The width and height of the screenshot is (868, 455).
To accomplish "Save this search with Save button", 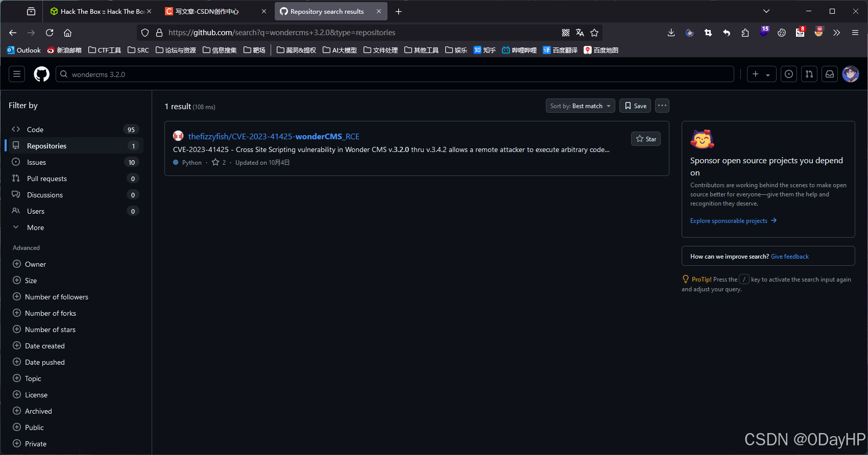I will [635, 106].
